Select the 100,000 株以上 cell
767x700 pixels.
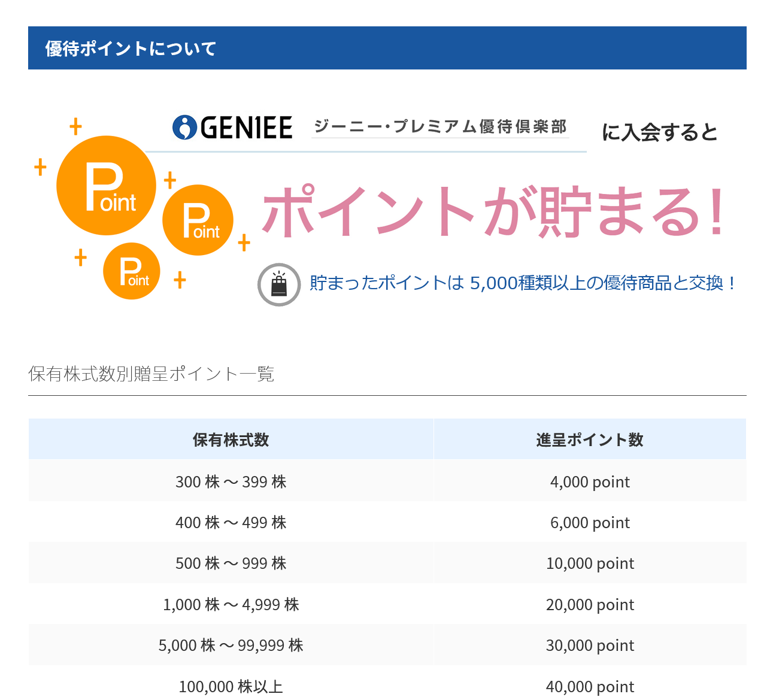pyautogui.click(x=231, y=686)
